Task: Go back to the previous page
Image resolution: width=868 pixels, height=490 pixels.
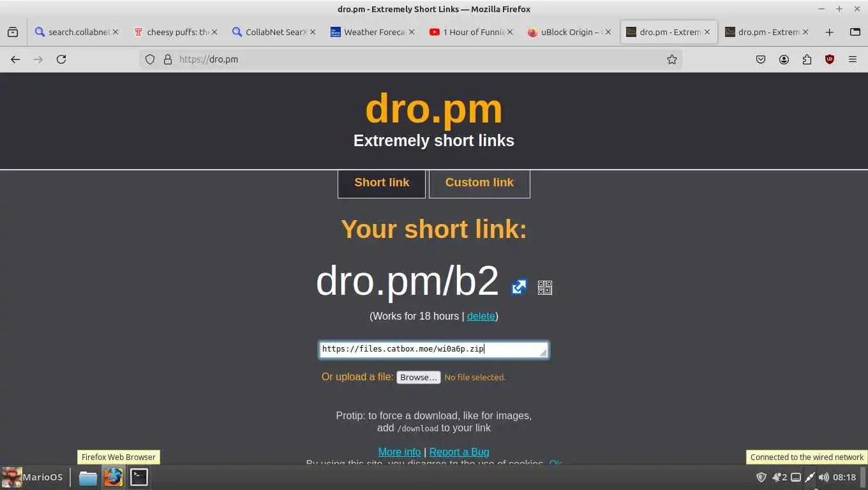Action: 15,59
